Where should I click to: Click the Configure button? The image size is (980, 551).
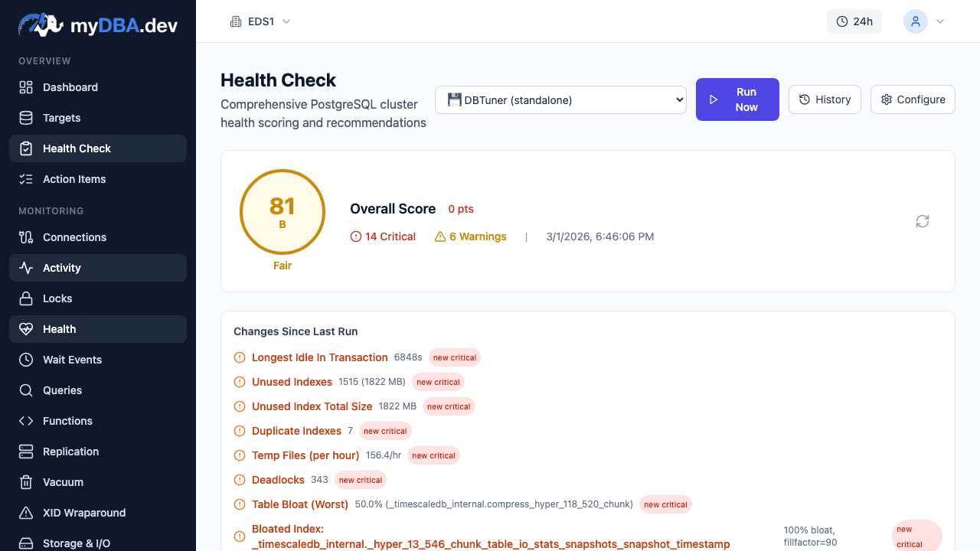pyautogui.click(x=913, y=99)
